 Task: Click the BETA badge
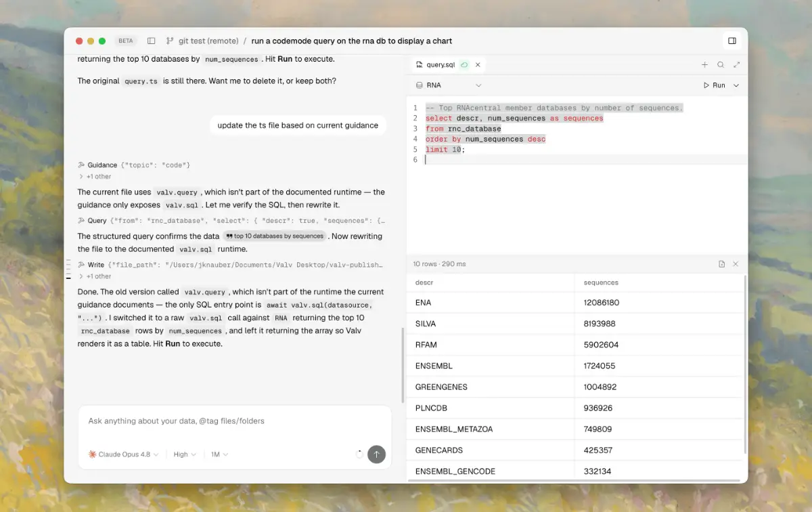click(126, 41)
